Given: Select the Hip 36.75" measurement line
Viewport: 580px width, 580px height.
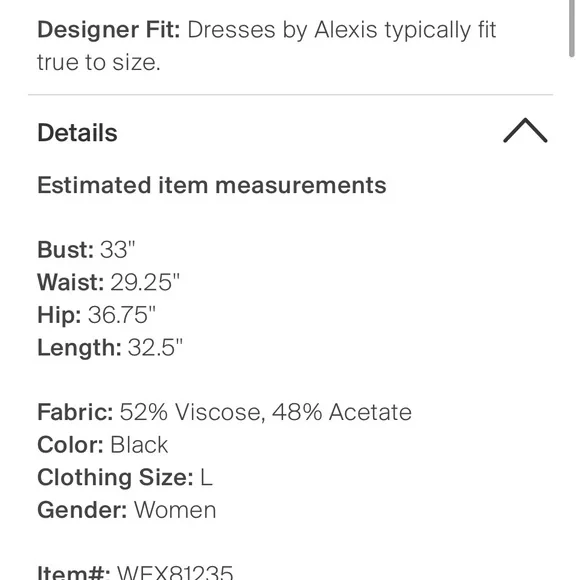Looking at the screenshot, I should [97, 315].
